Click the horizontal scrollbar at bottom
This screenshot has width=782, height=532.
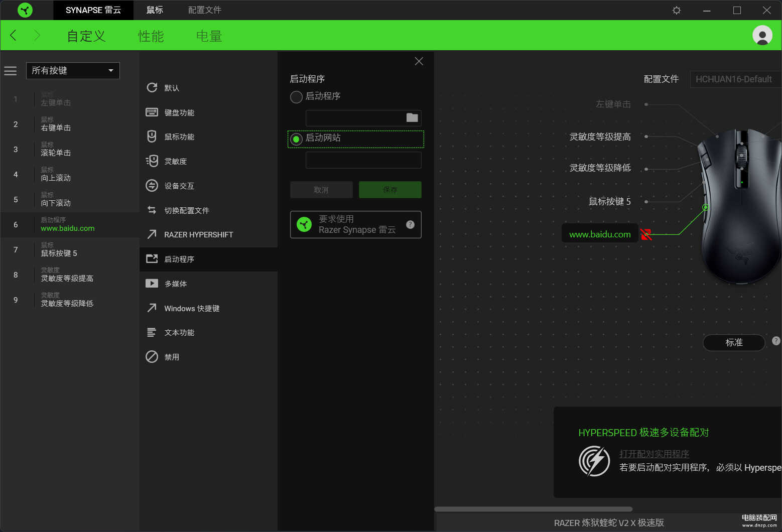pos(533,509)
